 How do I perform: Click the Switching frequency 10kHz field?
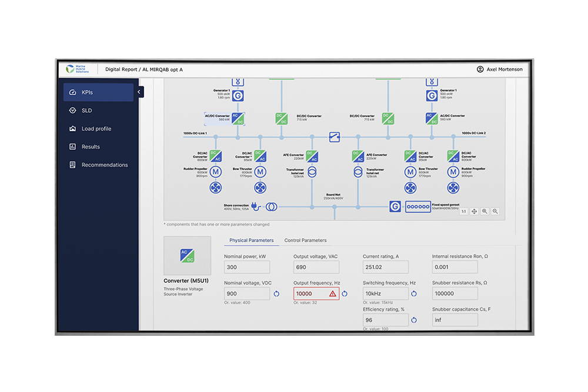click(x=386, y=294)
